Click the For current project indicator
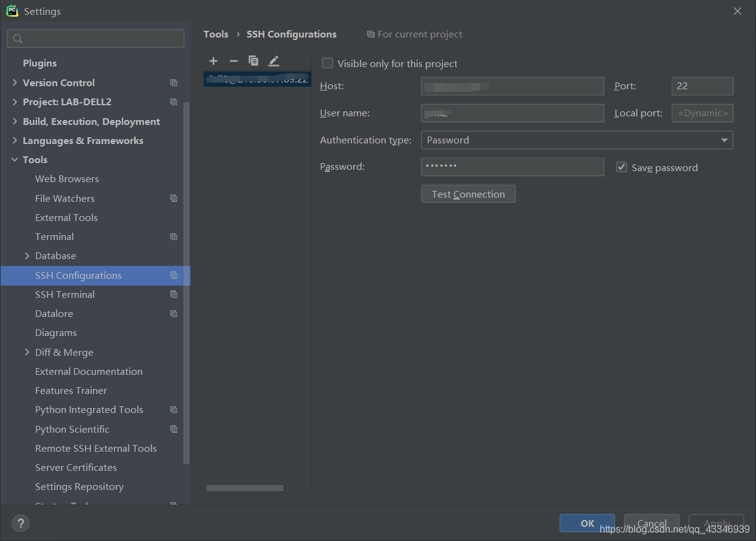 [x=415, y=34]
